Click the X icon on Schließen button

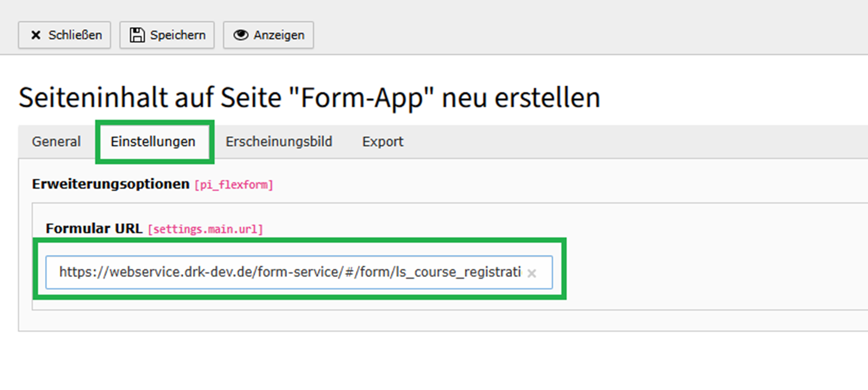[36, 35]
